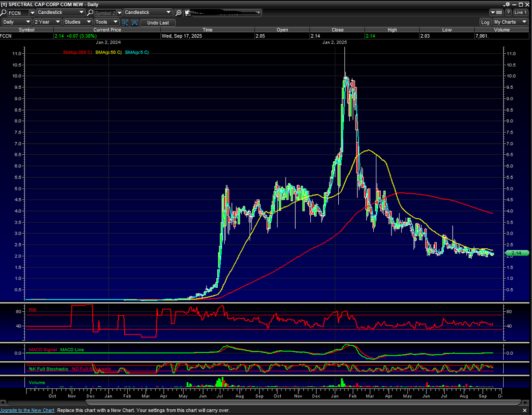Open the Tools menu
Screen dimensions: 532x415
[106, 22]
